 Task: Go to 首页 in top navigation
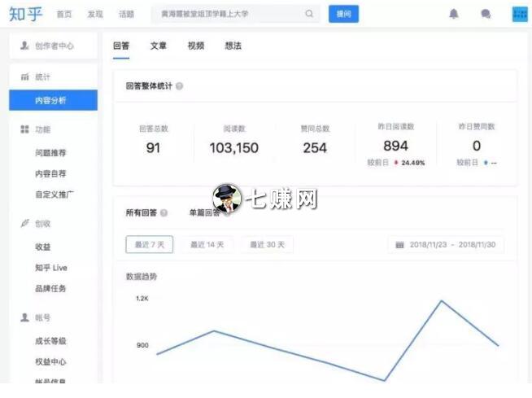64,15
